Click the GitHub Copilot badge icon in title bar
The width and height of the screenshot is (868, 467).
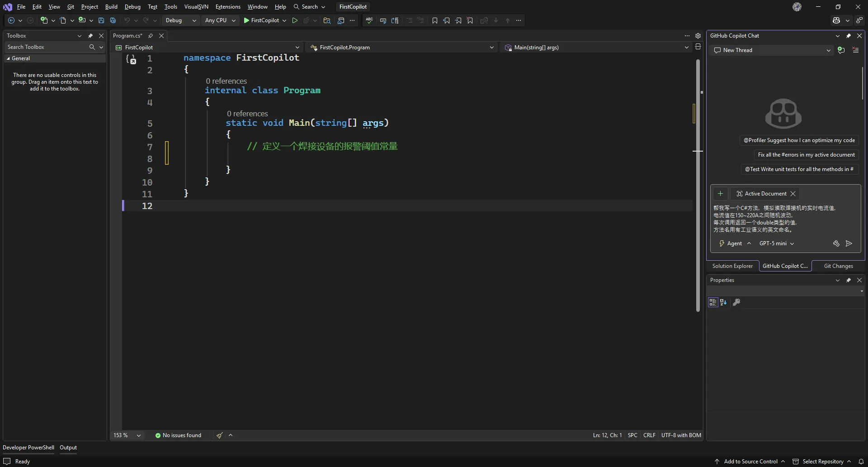coord(836,20)
